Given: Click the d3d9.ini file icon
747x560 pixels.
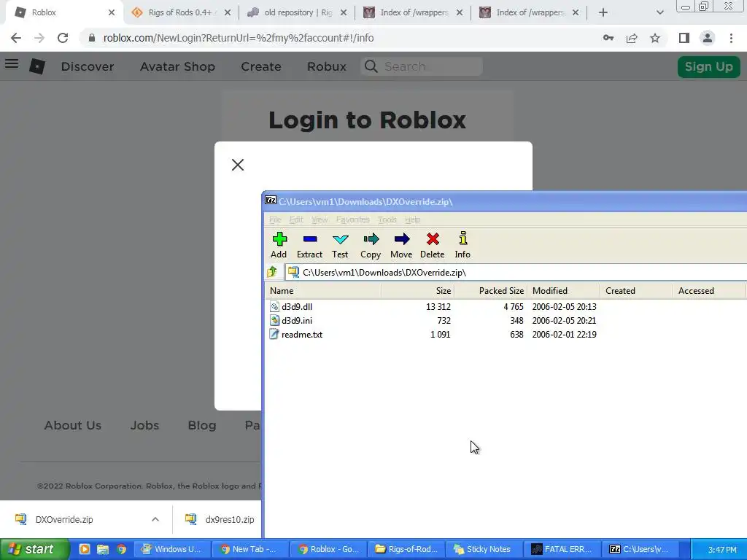Looking at the screenshot, I should click(x=274, y=320).
